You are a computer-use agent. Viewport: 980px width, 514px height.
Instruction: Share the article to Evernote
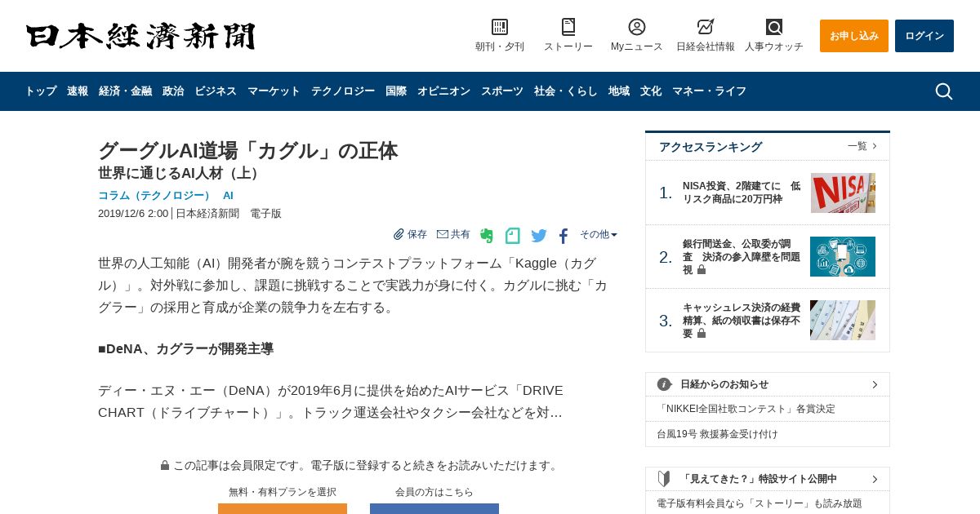tap(487, 236)
